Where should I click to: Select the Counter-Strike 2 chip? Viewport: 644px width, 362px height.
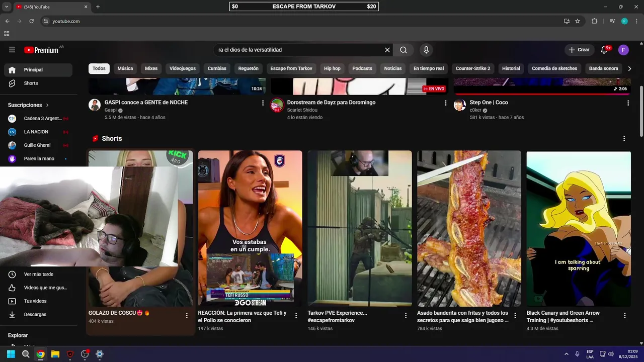click(473, 68)
